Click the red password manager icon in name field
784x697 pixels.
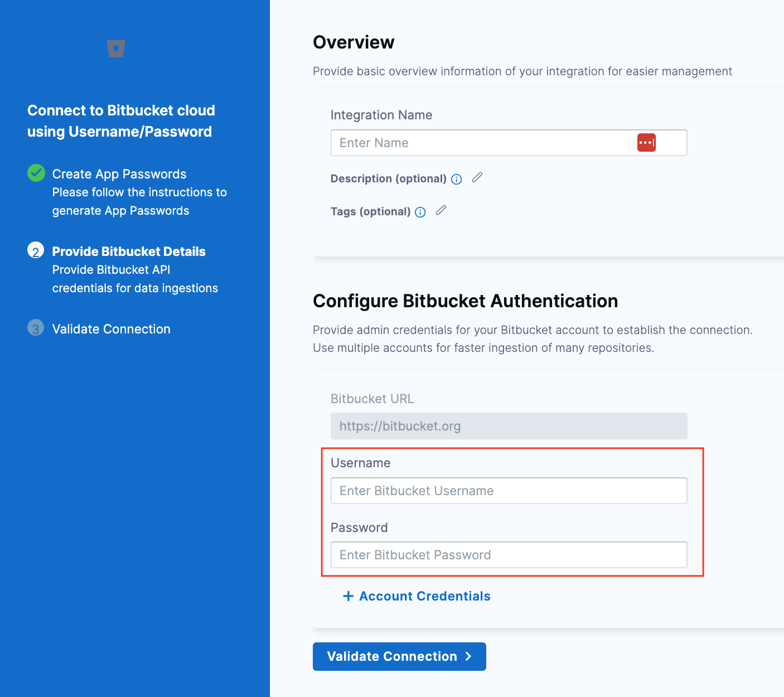click(646, 143)
